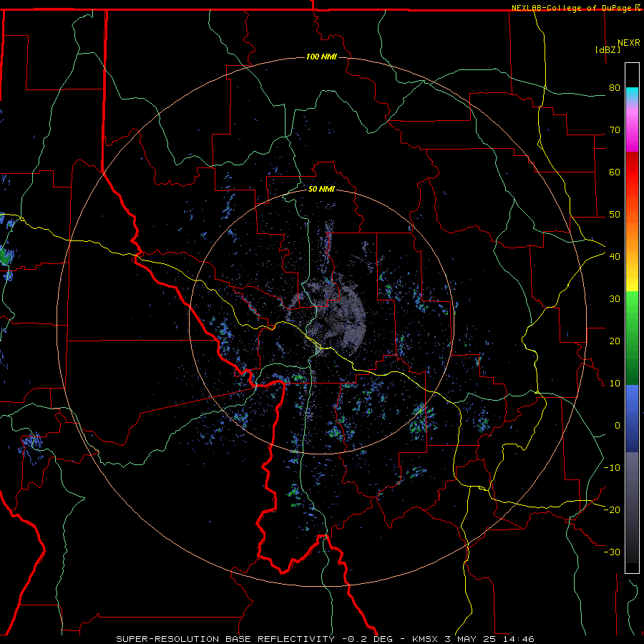The height and width of the screenshot is (644, 644).
Task: Click the -20 value on dBZ scale
Action: (x=612, y=510)
